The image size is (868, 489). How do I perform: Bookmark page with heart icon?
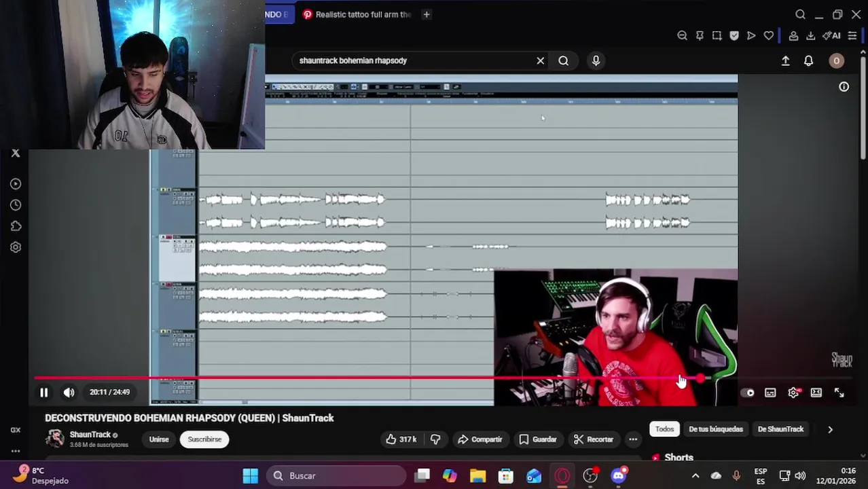point(768,35)
